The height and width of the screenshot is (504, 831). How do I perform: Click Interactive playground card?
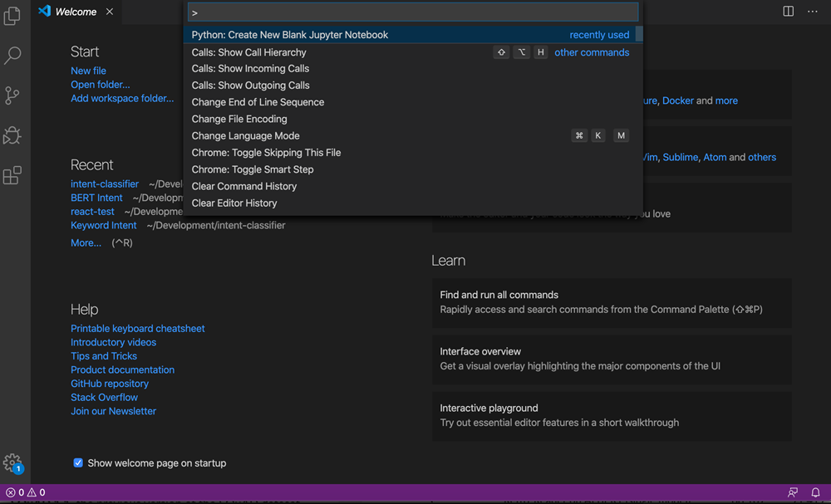click(612, 416)
